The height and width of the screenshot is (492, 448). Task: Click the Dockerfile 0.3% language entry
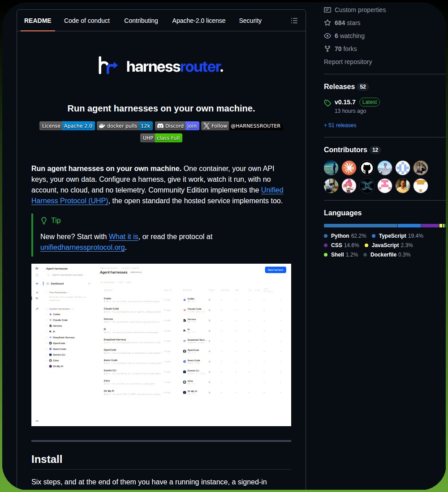tap(387, 254)
